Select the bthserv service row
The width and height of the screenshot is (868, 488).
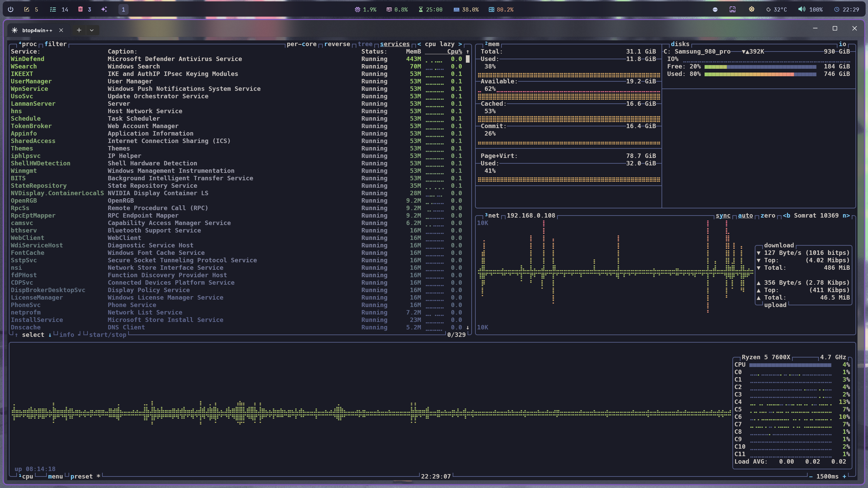pos(236,230)
